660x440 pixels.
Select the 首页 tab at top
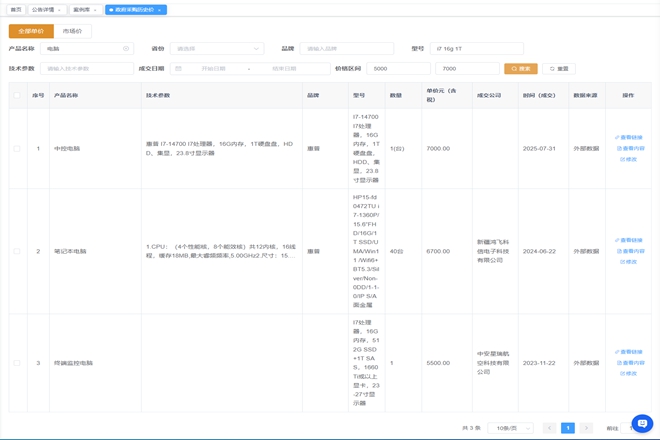(x=15, y=10)
